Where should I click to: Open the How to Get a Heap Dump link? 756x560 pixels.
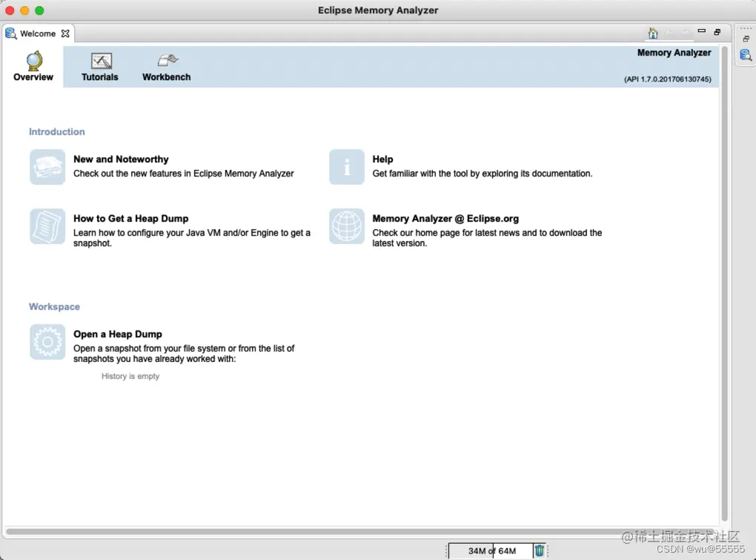(130, 219)
